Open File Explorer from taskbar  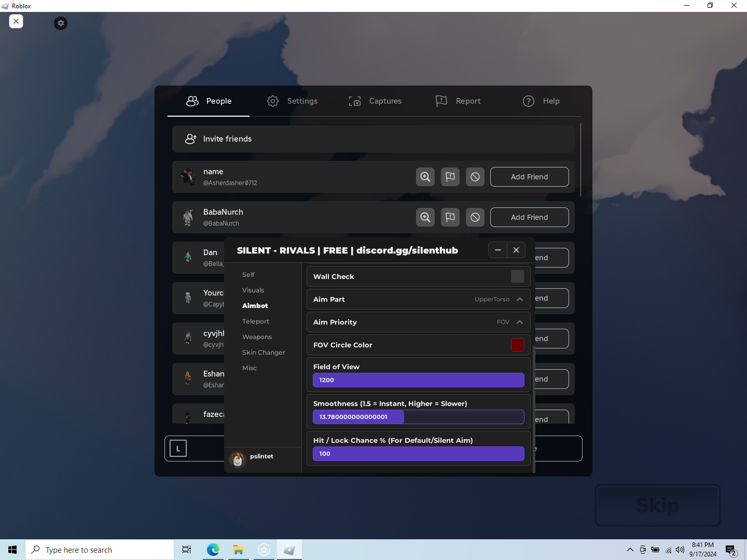coord(239,550)
